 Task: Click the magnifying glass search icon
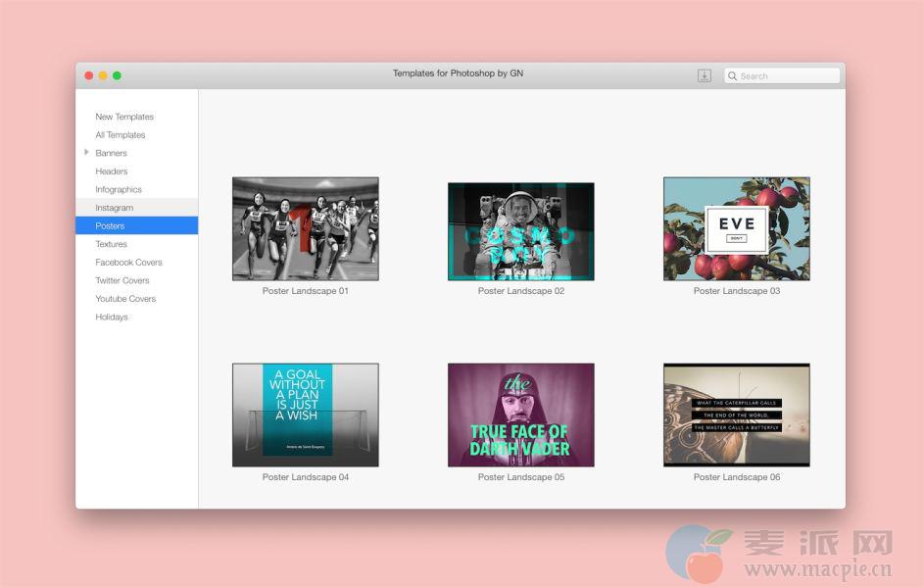(x=733, y=75)
